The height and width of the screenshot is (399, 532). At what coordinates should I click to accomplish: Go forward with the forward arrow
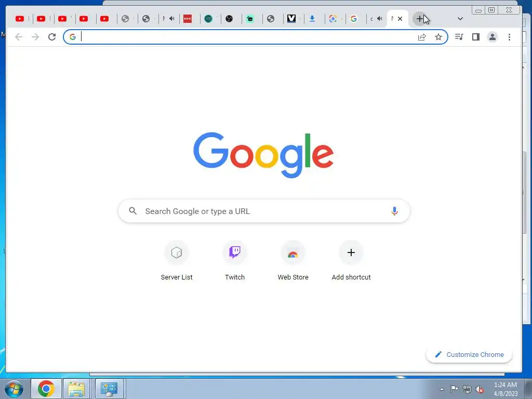[x=35, y=37]
